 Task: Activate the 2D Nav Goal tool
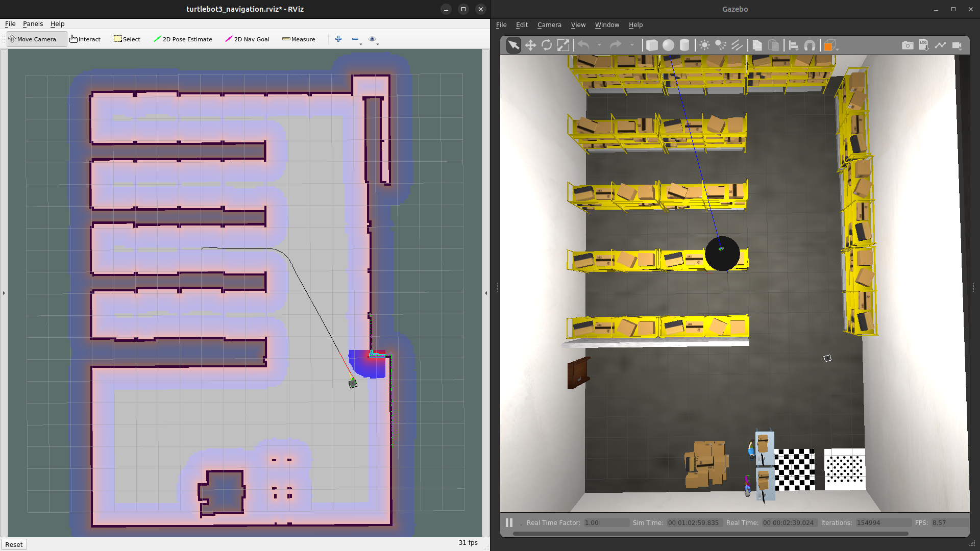click(x=248, y=39)
